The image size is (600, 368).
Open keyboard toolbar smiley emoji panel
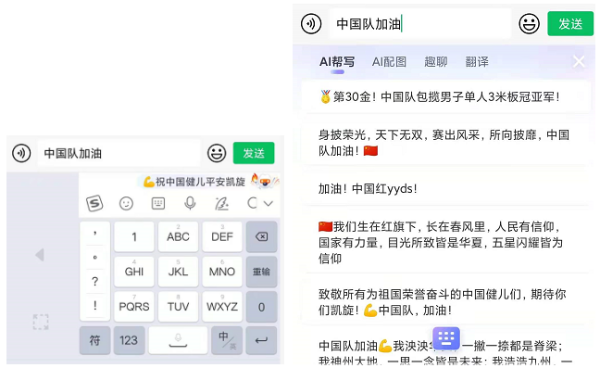(126, 204)
